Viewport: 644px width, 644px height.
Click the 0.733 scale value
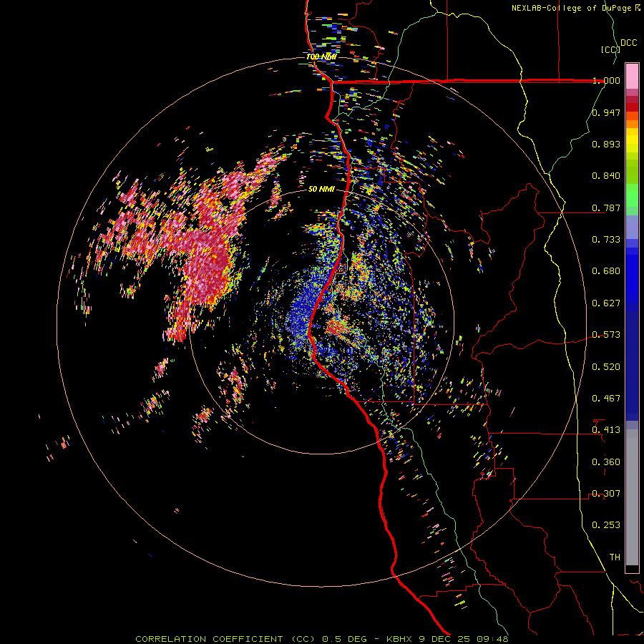point(606,240)
